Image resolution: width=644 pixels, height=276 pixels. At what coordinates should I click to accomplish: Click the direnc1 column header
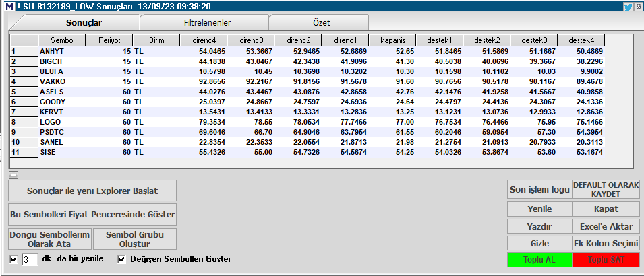click(345, 40)
